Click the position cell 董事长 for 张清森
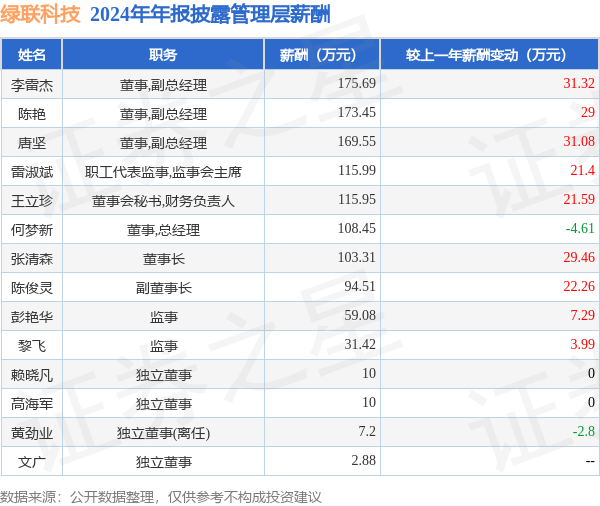This screenshot has width=600, height=506. pos(163,259)
